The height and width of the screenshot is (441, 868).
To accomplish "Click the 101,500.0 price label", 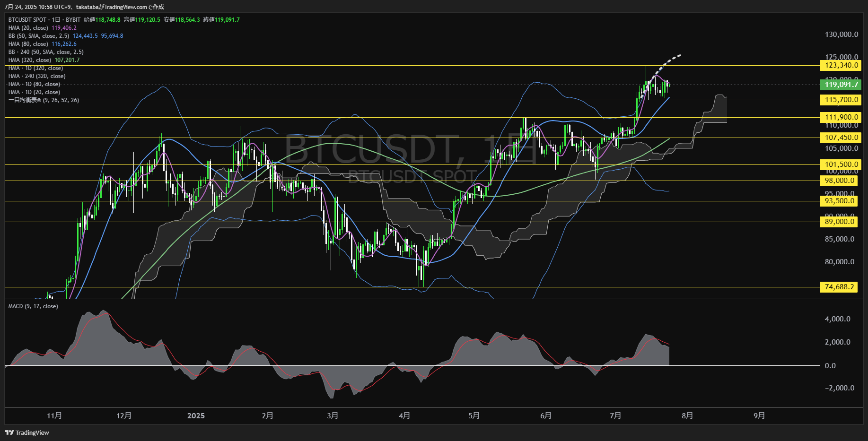I will point(841,164).
